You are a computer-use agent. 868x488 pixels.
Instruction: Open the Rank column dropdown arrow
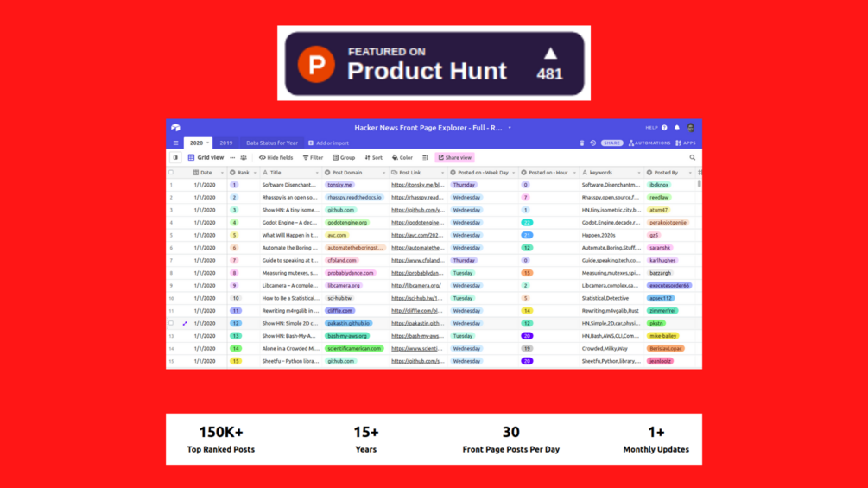click(255, 174)
